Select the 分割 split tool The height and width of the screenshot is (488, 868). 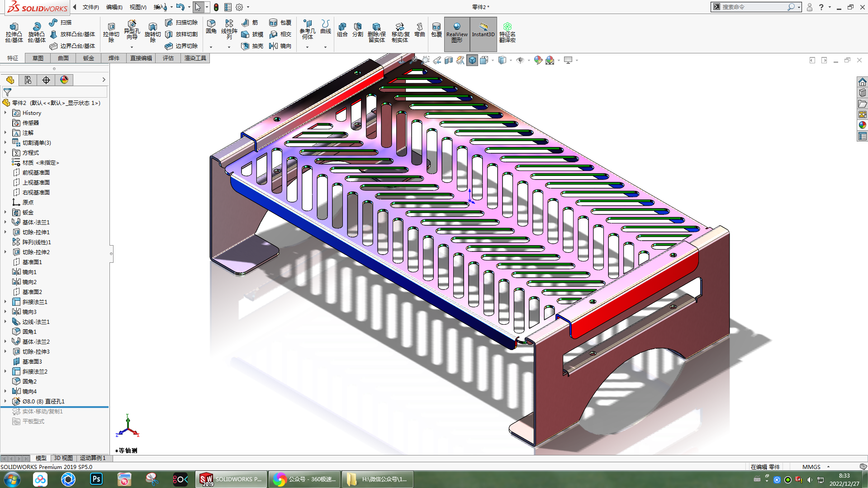pyautogui.click(x=358, y=30)
